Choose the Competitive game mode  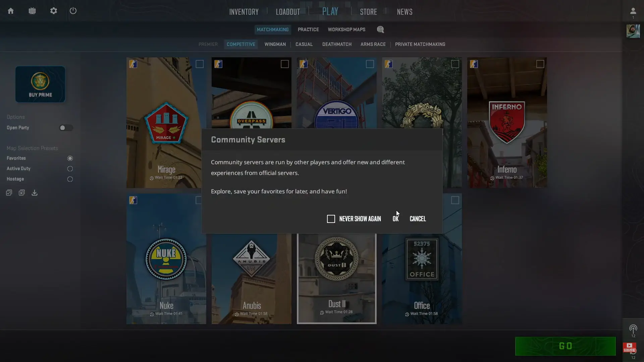click(241, 44)
